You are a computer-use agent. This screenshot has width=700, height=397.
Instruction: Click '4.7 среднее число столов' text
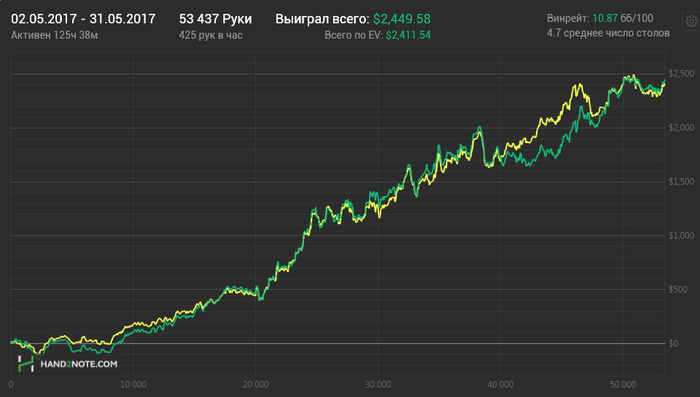[608, 33]
